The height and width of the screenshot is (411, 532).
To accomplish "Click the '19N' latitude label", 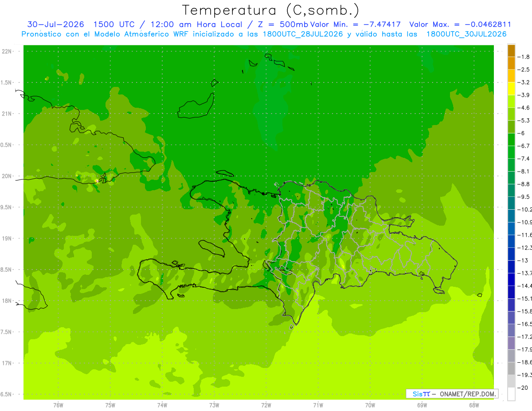I will [7, 239].
